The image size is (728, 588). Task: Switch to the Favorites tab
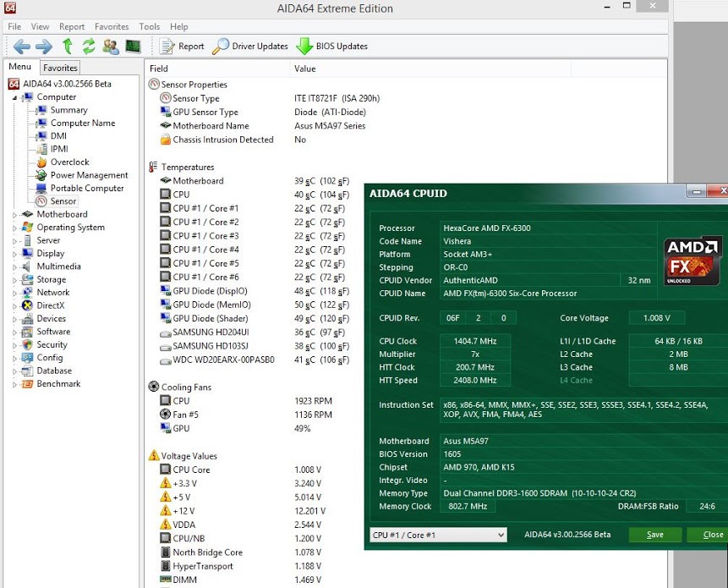coord(60,68)
